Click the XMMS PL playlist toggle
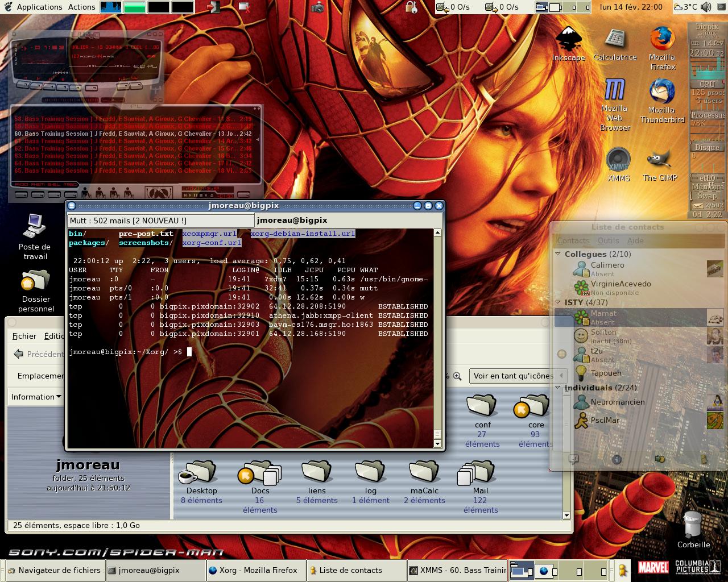This screenshot has height=582, width=728. [152, 66]
